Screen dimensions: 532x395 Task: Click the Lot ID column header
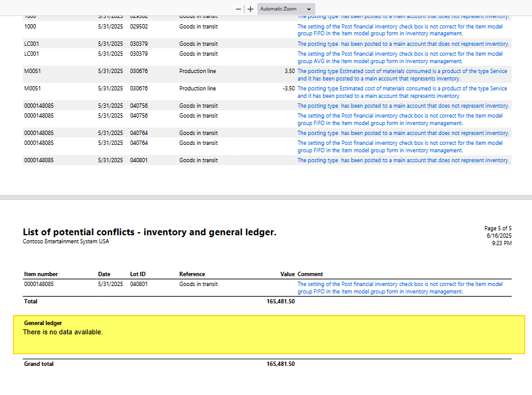(x=139, y=274)
